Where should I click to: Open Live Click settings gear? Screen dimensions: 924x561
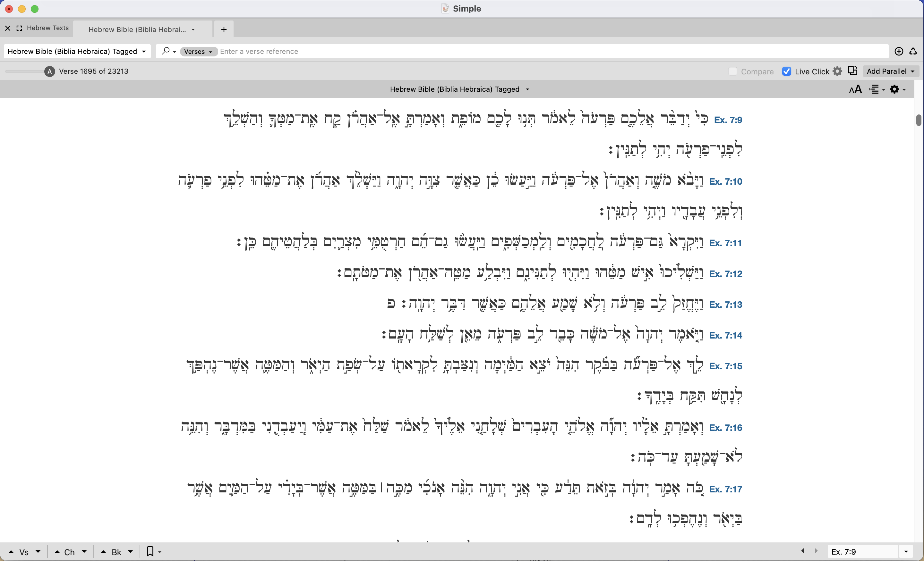[837, 71]
